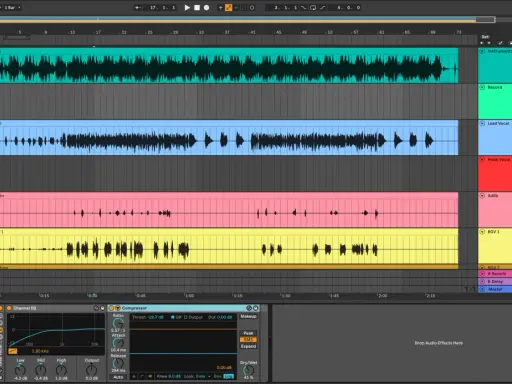The image size is (512, 384).
Task: Select RMS mode in Compressor
Action: 248,340
